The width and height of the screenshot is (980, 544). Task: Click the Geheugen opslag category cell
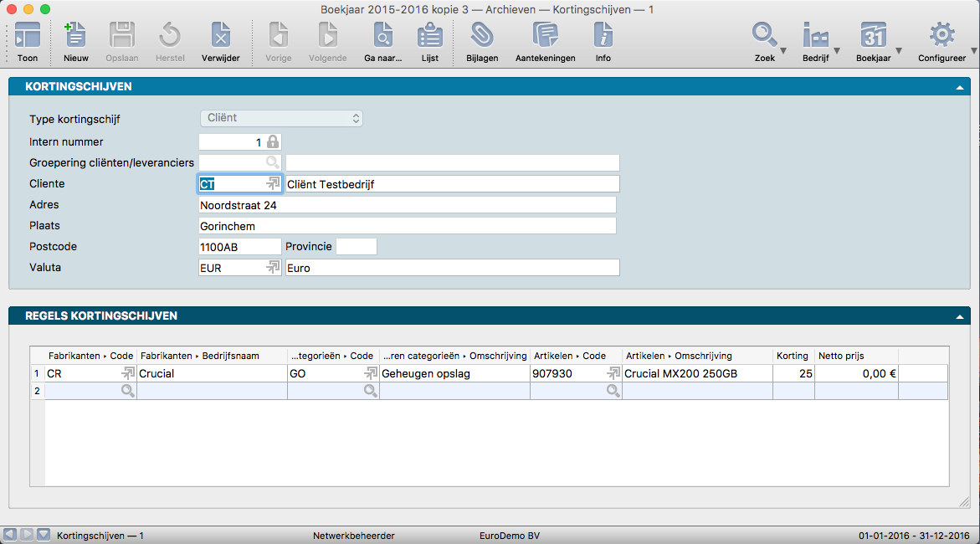pyautogui.click(x=454, y=373)
